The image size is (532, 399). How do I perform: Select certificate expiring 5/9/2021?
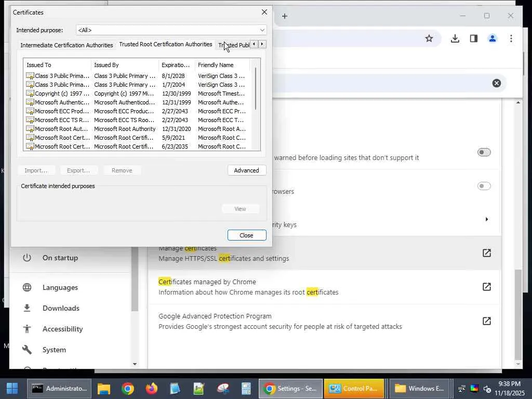tap(137, 138)
